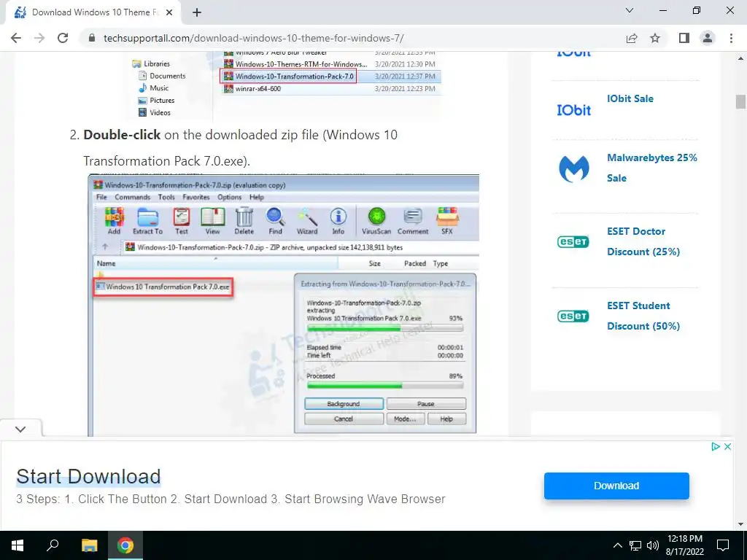Launch File Explorer from the taskbar
Screen dimensions: 747x560
pos(89,545)
